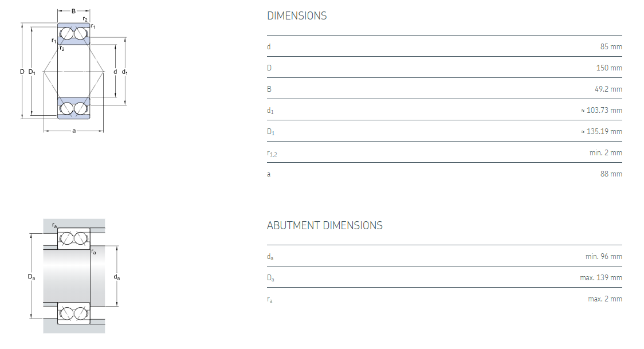This screenshot has width=644, height=349.
Task: Select the outer diameter value 150 mm
Action: click(609, 68)
